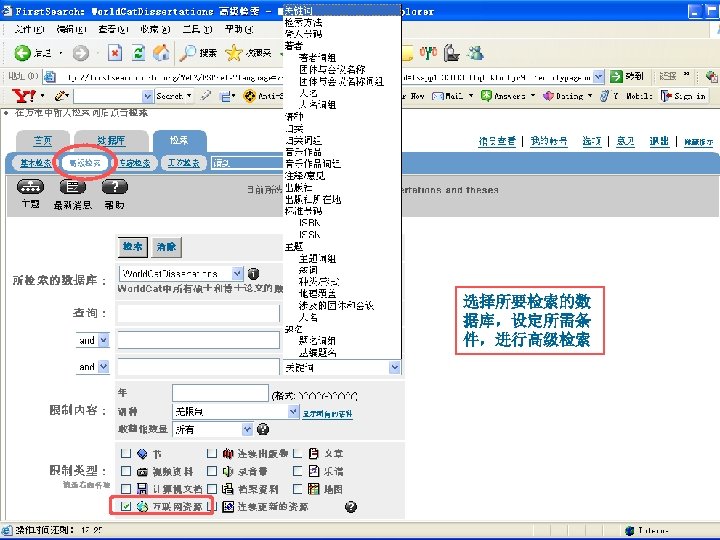Open the address bar history dropdown
The width and height of the screenshot is (720, 540).
(598, 77)
